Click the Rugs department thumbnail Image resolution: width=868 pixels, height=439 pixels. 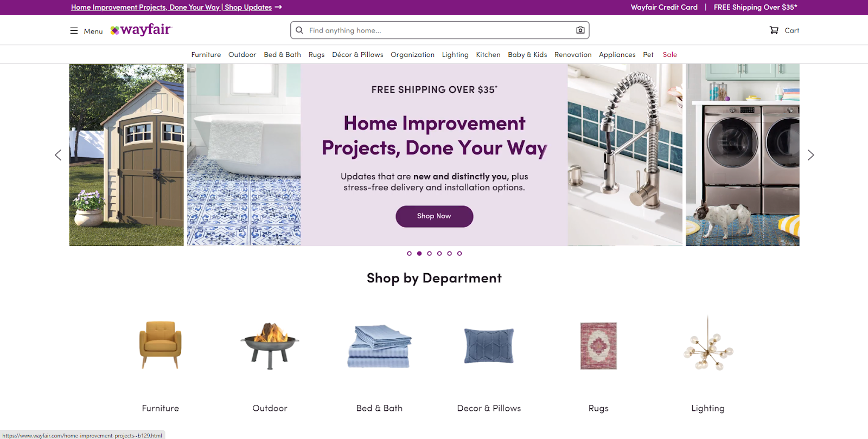(x=598, y=346)
